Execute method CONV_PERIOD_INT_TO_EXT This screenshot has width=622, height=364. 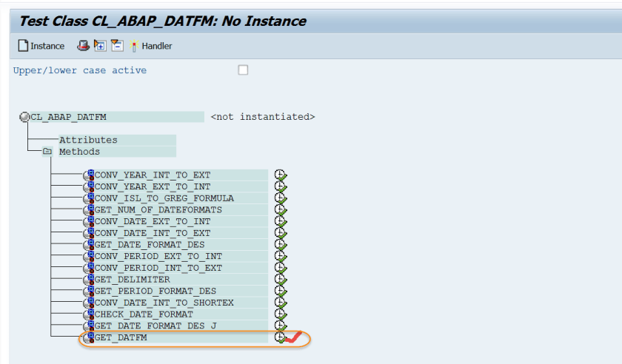click(281, 268)
